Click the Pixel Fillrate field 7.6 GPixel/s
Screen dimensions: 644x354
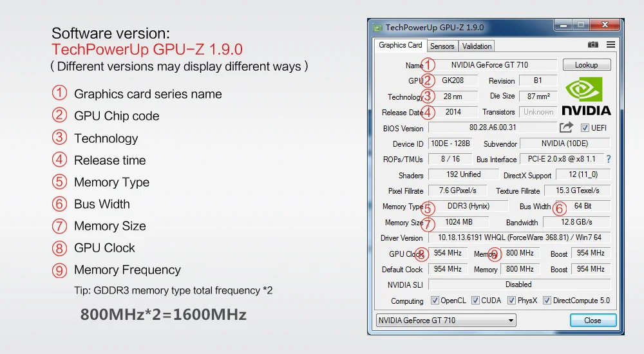[457, 191]
